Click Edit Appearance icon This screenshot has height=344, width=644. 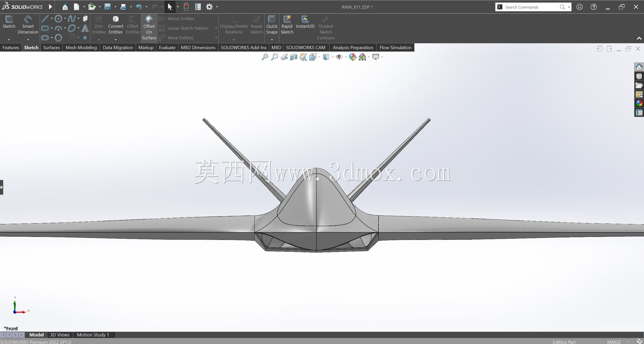[353, 57]
